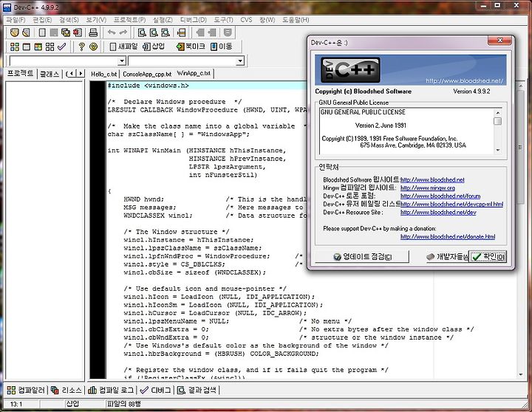The image size is (532, 412).
Task: Click the bloodshed.net/donate.html donation link
Action: tap(448, 237)
